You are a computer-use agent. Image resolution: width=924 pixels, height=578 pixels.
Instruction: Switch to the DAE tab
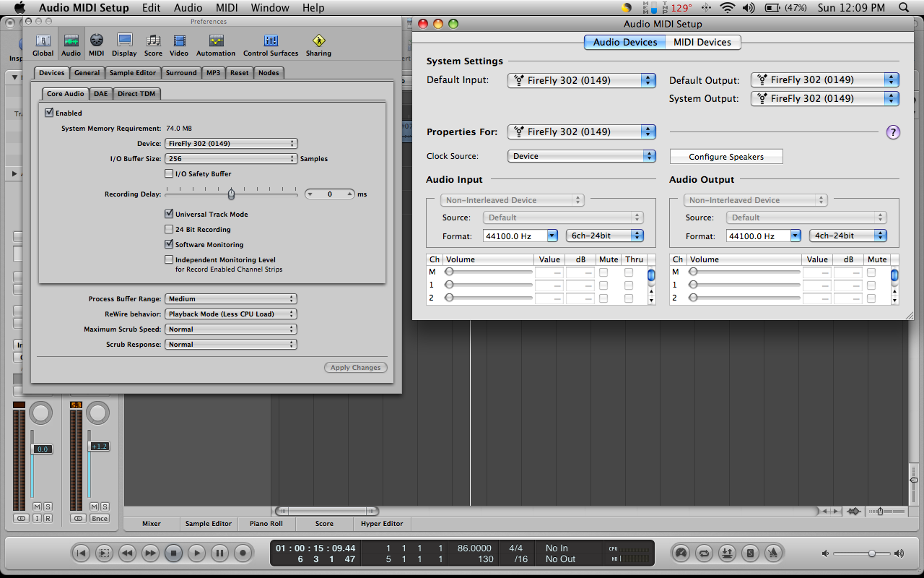click(x=101, y=94)
